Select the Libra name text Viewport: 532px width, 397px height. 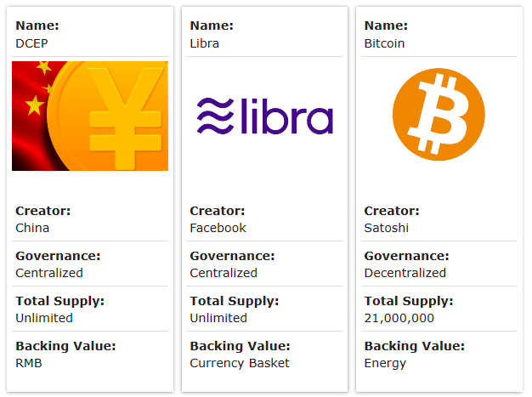point(205,43)
